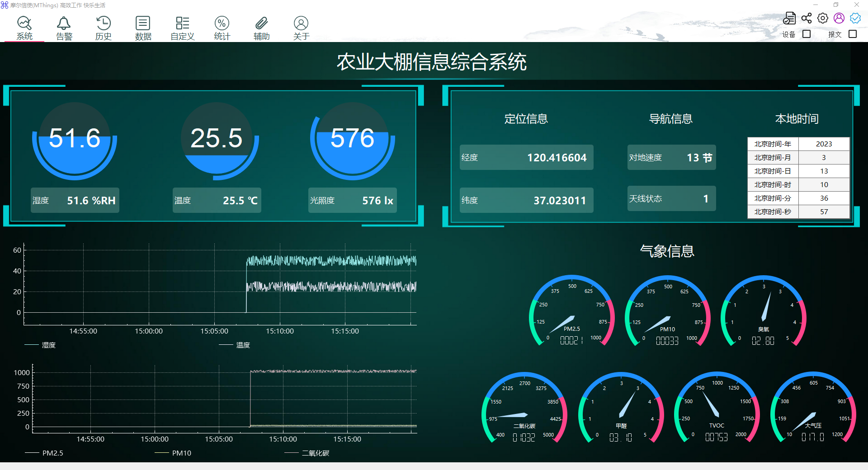This screenshot has height=470, width=868.
Task: Click the purple user account icon
Action: 839,18
